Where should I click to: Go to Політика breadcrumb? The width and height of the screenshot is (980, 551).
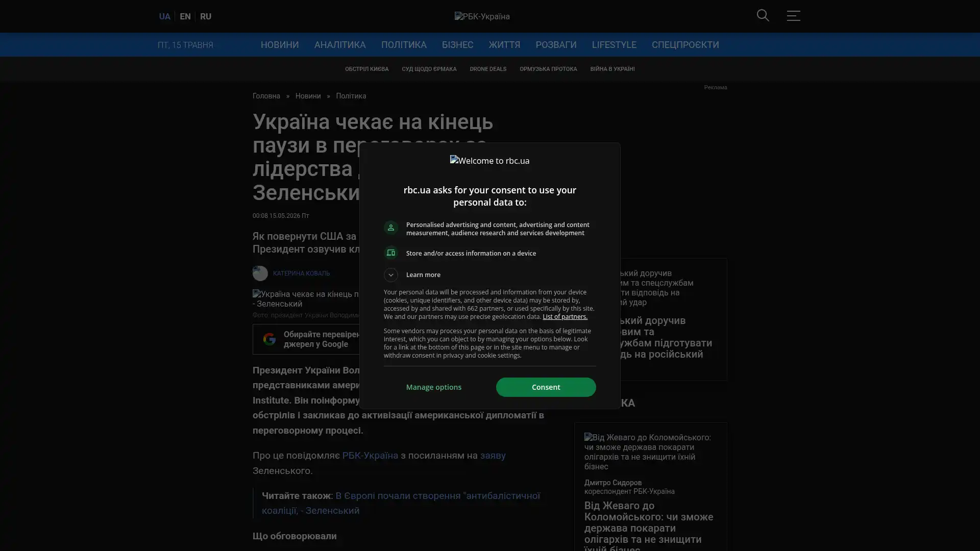pyautogui.click(x=351, y=96)
